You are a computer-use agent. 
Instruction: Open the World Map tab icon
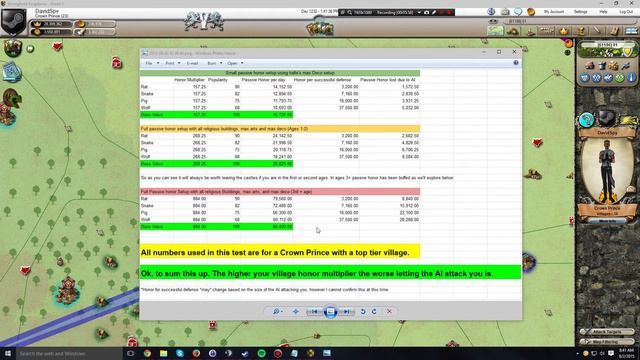[x=496, y=31]
